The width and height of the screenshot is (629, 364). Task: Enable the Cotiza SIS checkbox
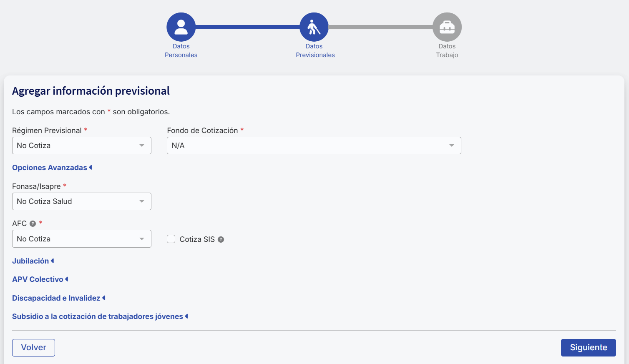click(x=171, y=239)
